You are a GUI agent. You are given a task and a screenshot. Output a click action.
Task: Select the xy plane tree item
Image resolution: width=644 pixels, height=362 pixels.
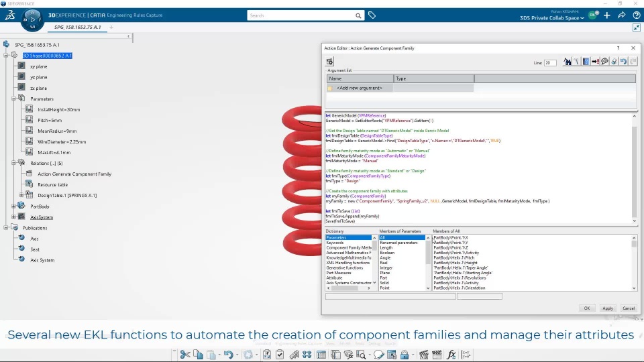[39, 66]
